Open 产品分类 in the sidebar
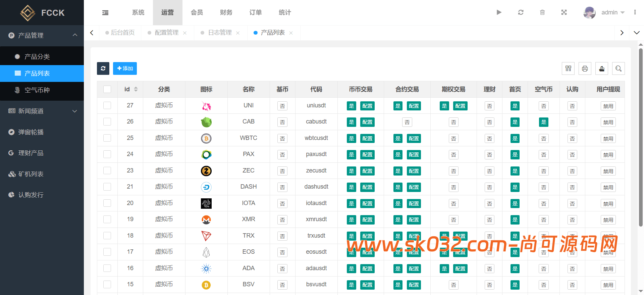This screenshot has width=644, height=295. pyautogui.click(x=42, y=57)
